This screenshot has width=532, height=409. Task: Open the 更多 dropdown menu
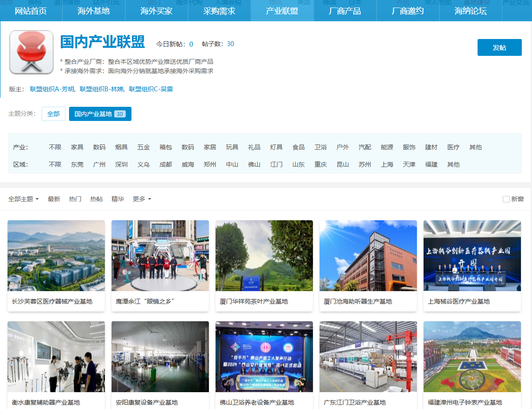click(142, 199)
